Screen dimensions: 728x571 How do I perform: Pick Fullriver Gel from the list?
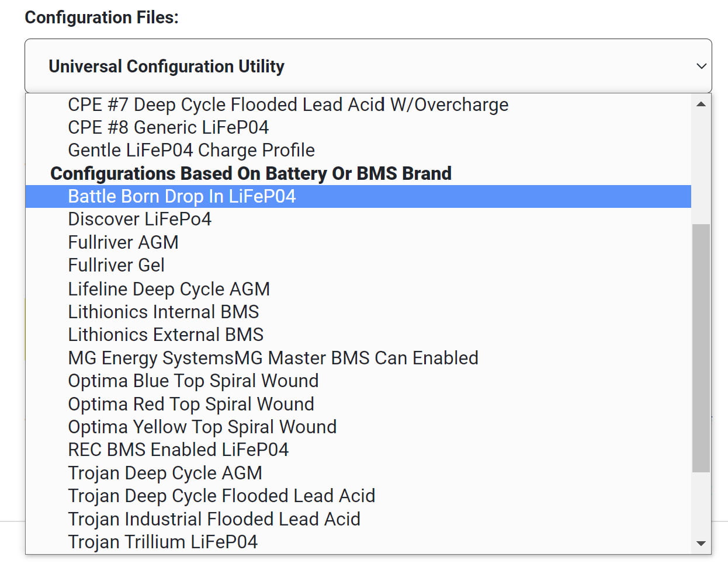[358, 265]
